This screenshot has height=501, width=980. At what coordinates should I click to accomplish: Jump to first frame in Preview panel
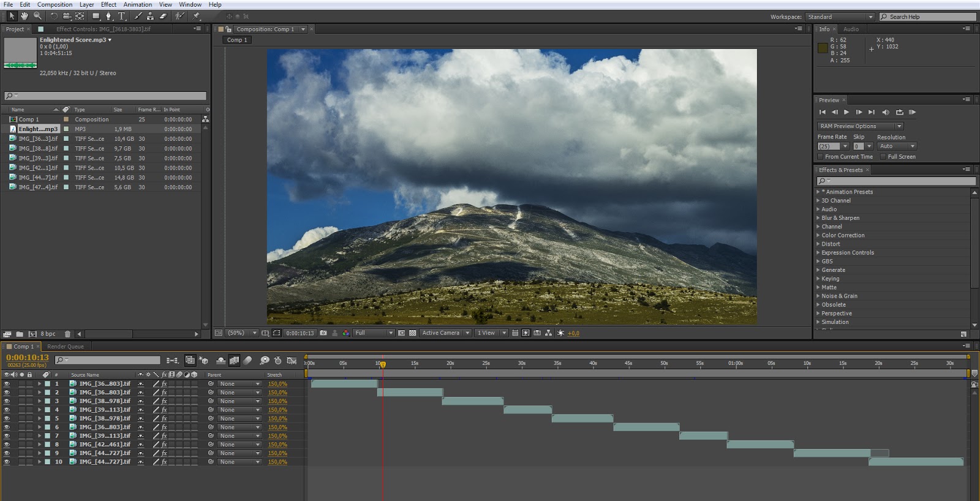pyautogui.click(x=822, y=112)
